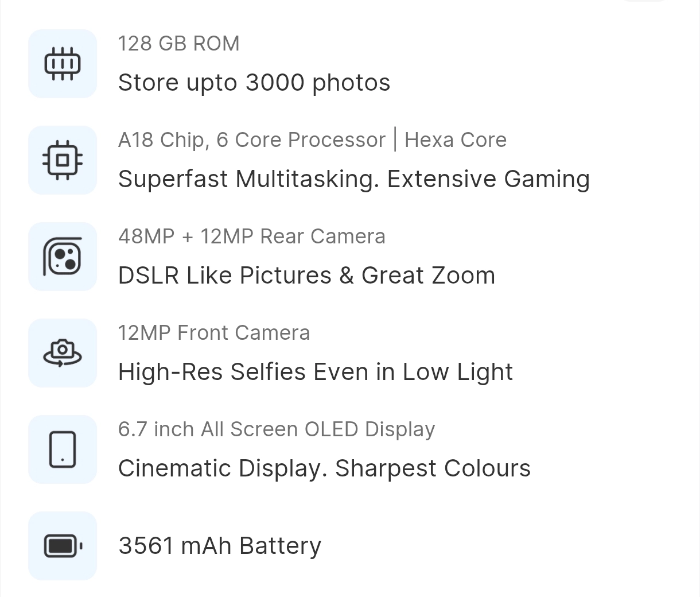Click the Hexa Core label
The height and width of the screenshot is (597, 700).
pyautogui.click(x=456, y=140)
